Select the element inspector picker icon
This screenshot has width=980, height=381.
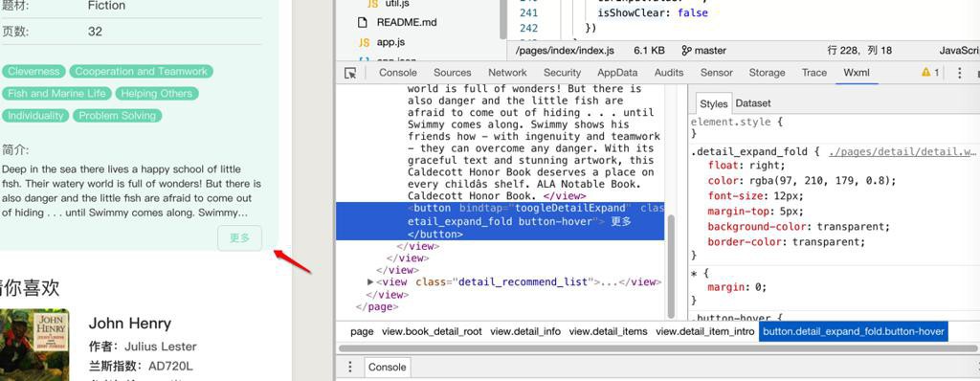(350, 73)
